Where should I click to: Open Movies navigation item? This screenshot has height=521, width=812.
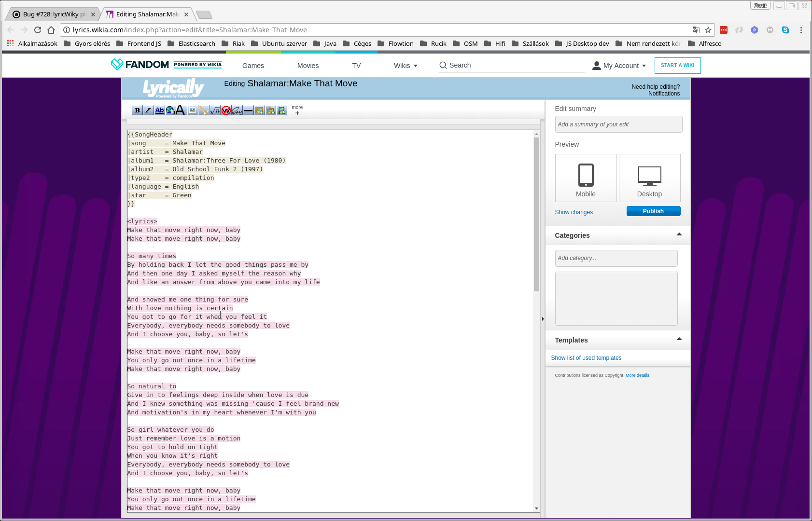[308, 66]
